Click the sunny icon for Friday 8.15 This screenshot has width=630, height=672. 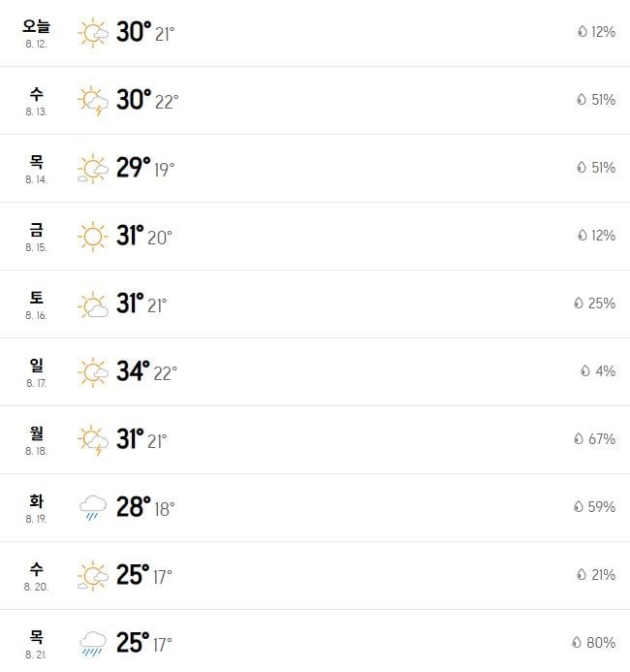point(93,237)
